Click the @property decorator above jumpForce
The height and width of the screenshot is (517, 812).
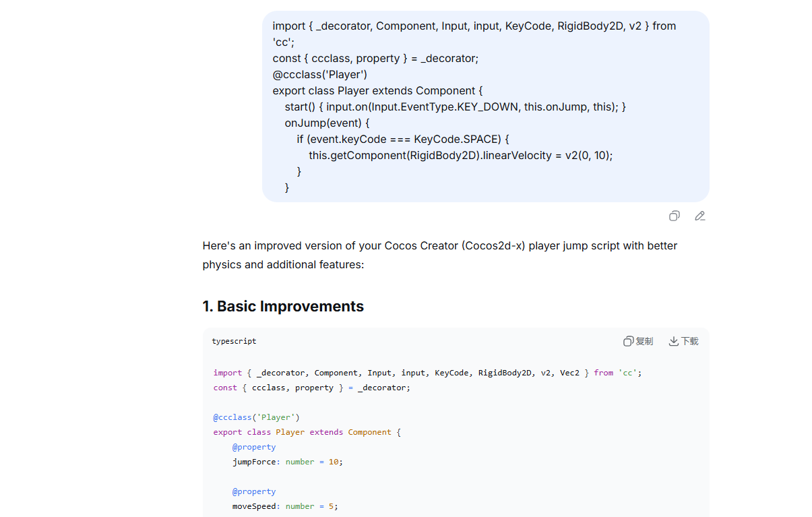254,447
